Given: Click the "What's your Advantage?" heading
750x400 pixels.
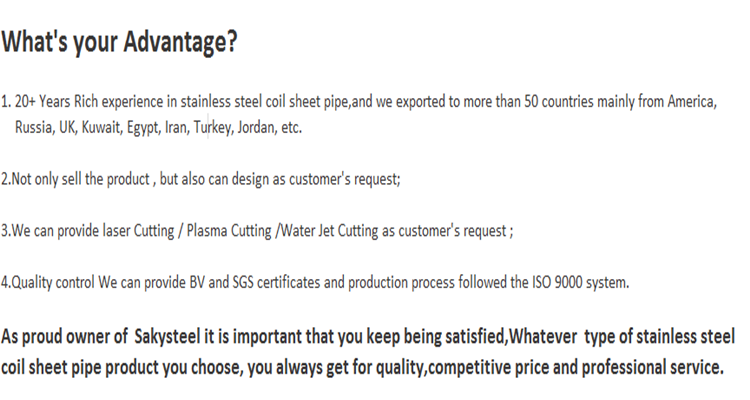Looking at the screenshot, I should 119,43.
